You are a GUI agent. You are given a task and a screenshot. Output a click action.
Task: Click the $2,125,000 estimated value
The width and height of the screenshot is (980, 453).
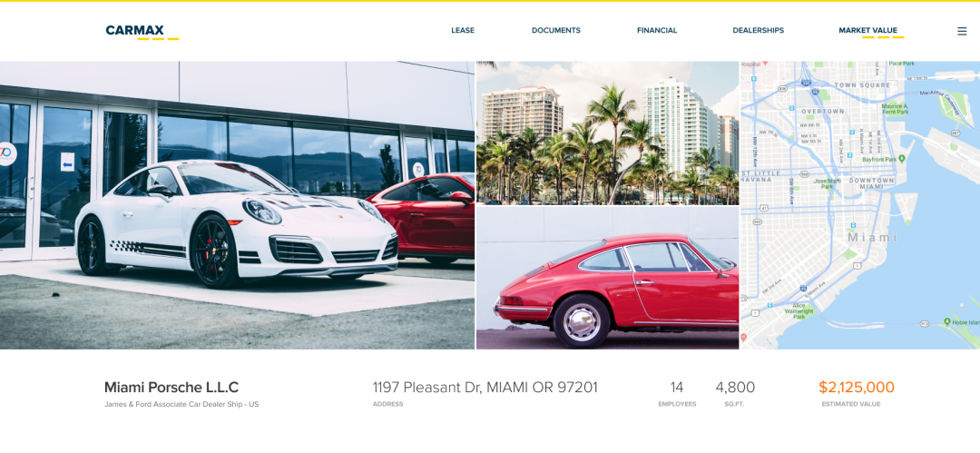coord(857,388)
